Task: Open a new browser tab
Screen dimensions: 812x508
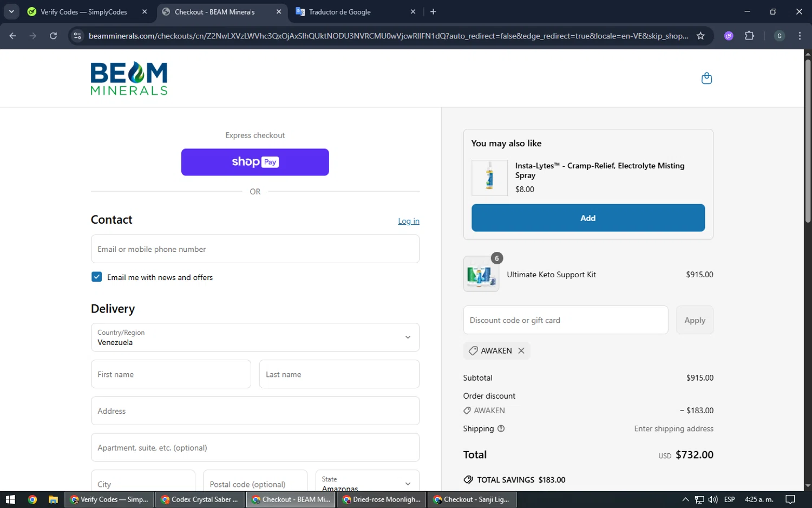Action: tap(433, 11)
